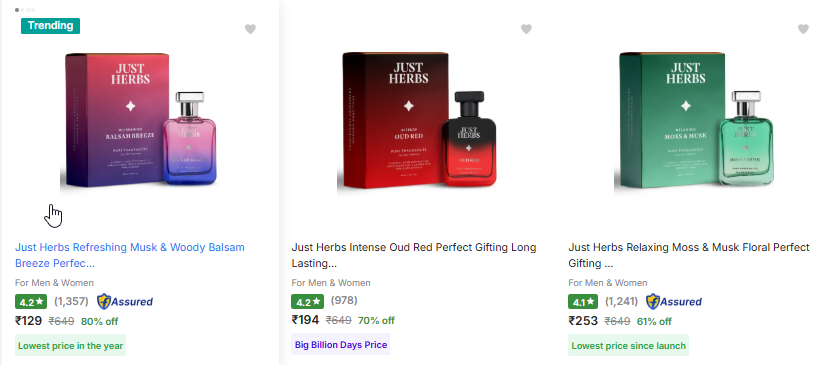The height and width of the screenshot is (365, 821).
Task: Add Balsam Breeze perfume to wishlist heart
Action: click(250, 29)
